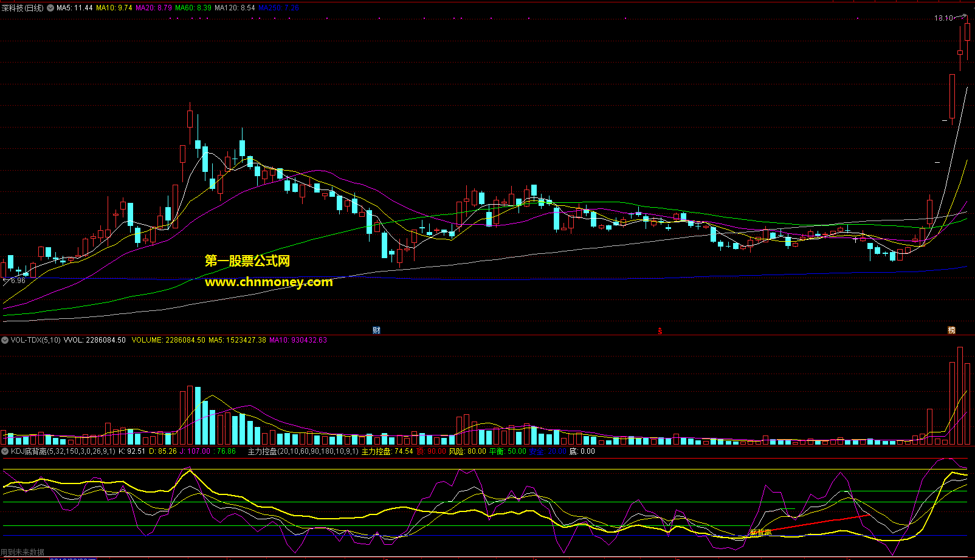
Task: Click the KDJ底背离(5,32,150,3,0,26,9,1) indicator name
Action: coord(63,451)
